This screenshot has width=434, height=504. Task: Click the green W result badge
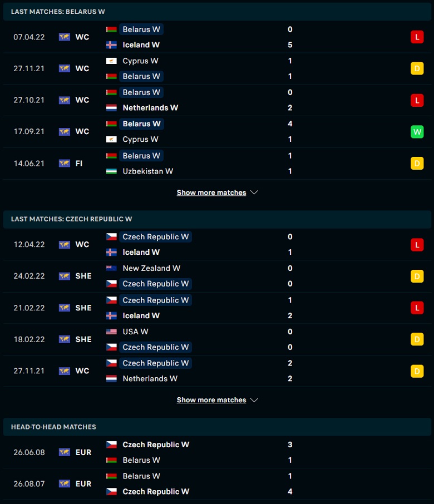pos(417,132)
